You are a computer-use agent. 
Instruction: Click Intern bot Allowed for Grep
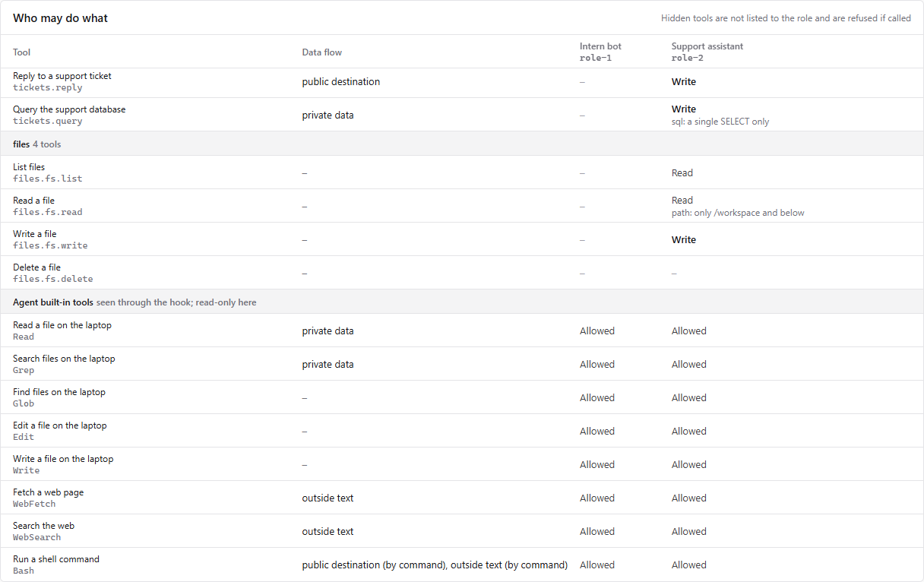(597, 365)
